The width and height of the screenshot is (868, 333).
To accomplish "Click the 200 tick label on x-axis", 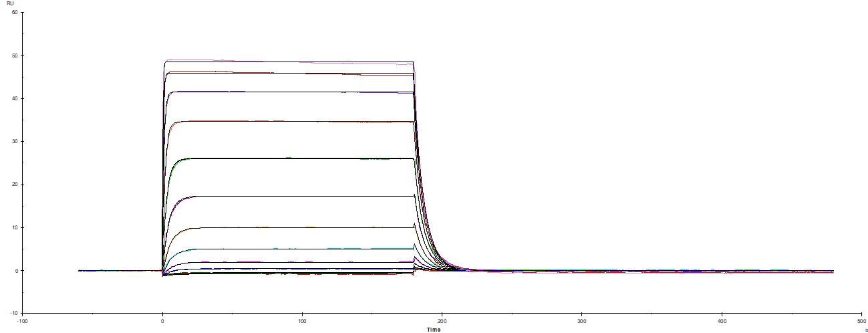I will (x=442, y=321).
